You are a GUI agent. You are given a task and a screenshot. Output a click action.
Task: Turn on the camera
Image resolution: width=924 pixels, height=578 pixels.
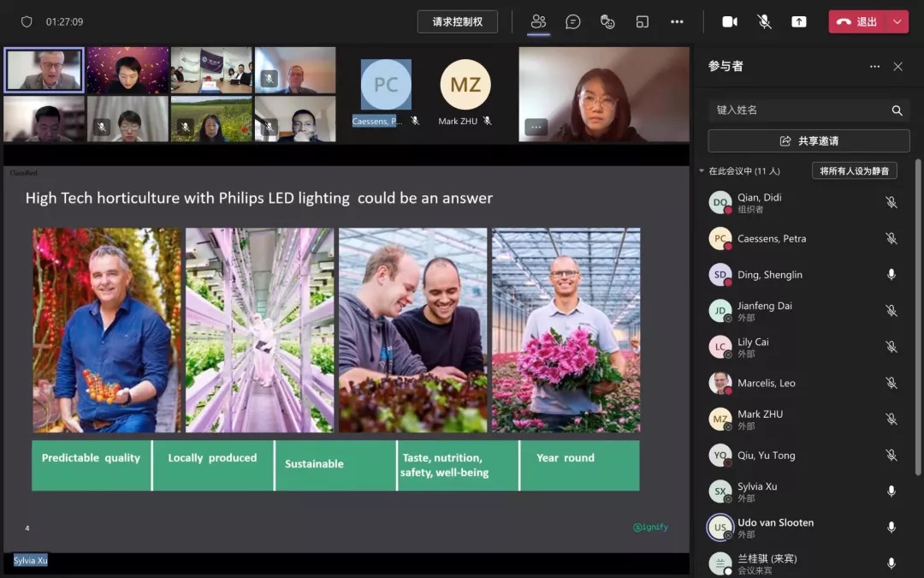tap(730, 21)
